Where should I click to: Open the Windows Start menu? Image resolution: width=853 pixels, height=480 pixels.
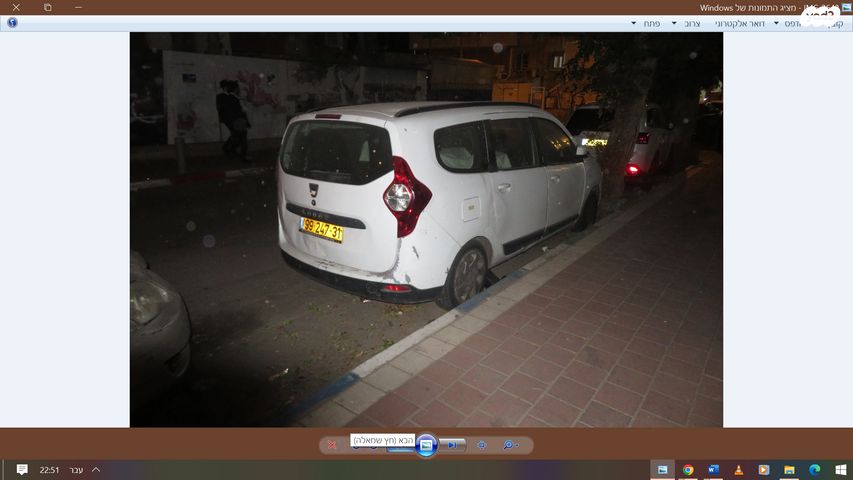coord(840,470)
